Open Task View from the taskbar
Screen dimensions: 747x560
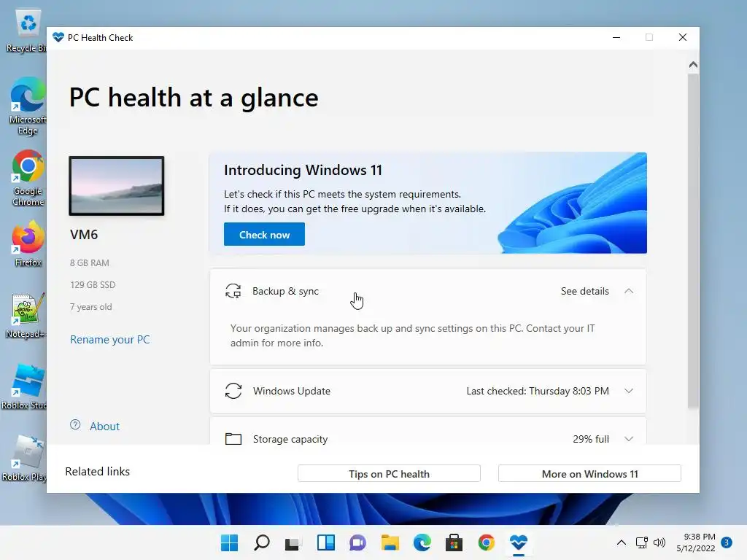293,542
